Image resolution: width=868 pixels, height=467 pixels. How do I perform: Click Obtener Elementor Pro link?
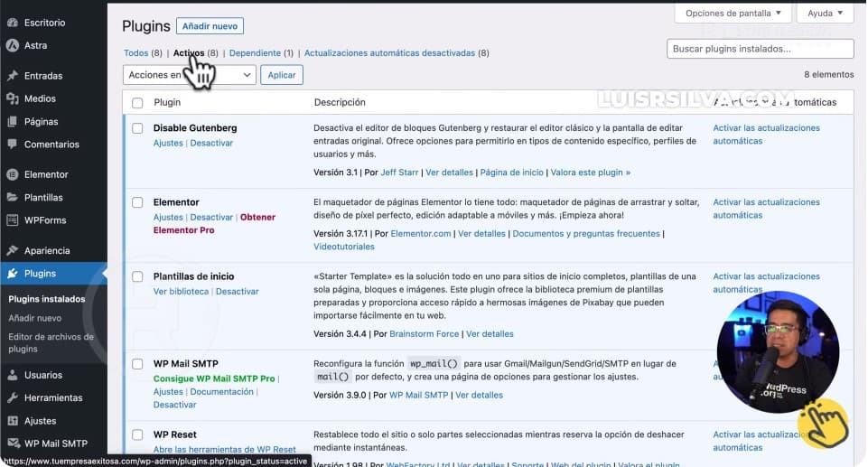point(214,223)
